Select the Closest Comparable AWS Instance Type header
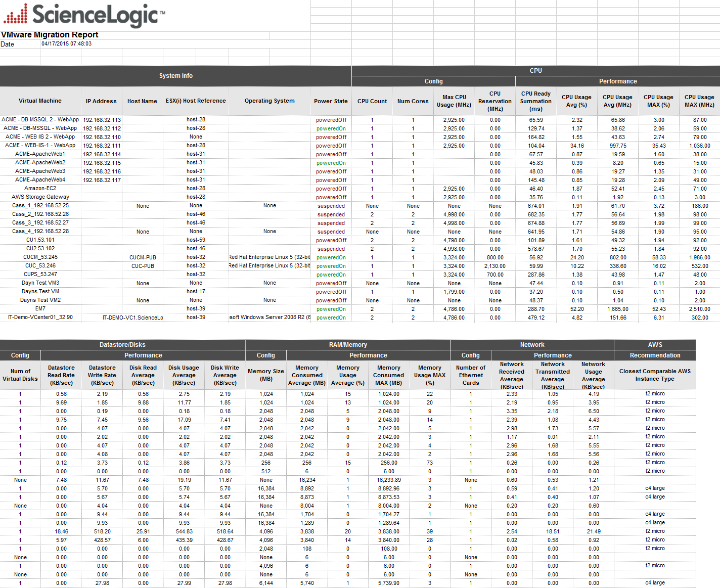Screen dimensions: 720x588 tap(655, 375)
